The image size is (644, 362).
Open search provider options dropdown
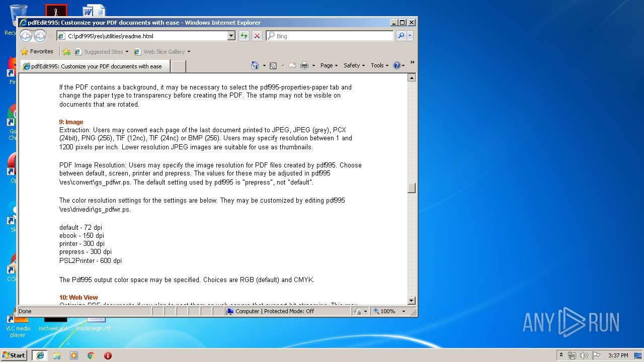pos(410,36)
